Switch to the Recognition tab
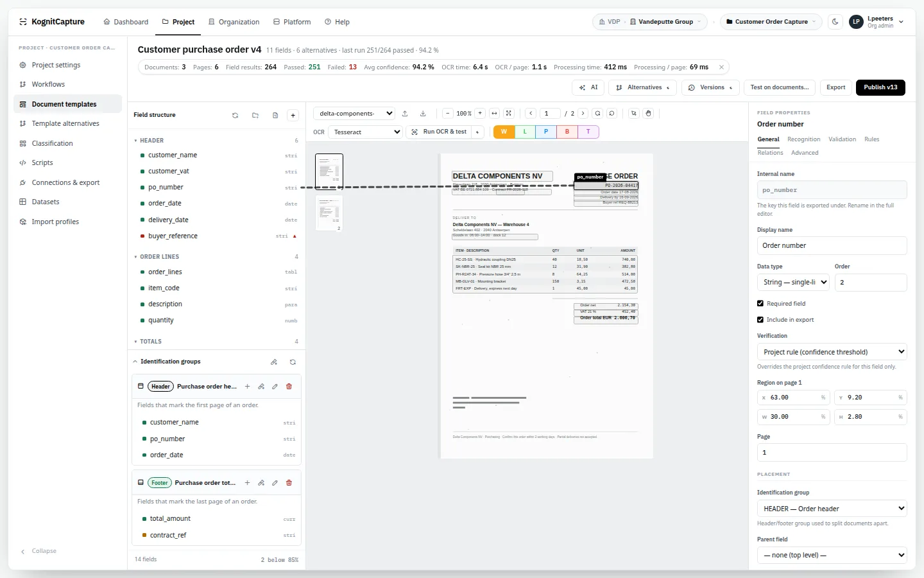 pos(803,139)
